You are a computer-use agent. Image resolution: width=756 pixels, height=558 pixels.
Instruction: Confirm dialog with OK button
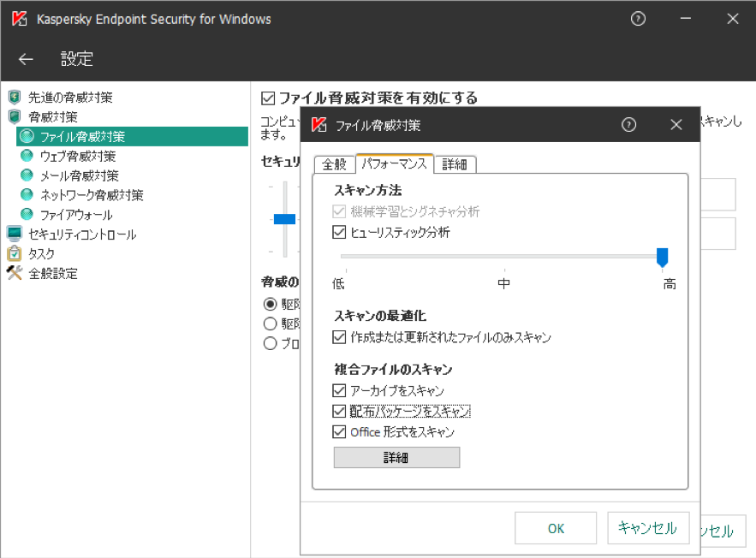[x=556, y=528]
